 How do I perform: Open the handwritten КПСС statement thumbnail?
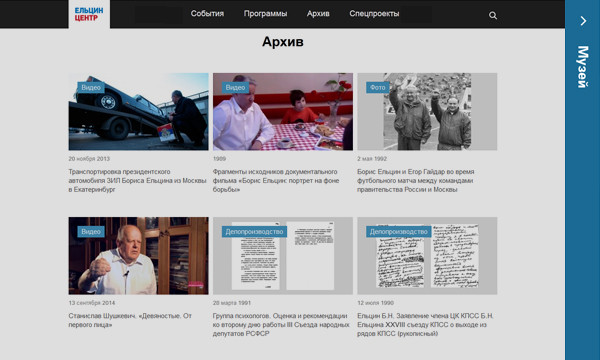click(427, 256)
